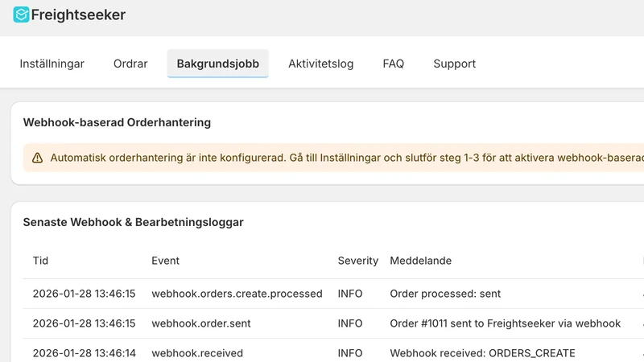644x362 pixels.
Task: Click the warning triangle icon in banner
Action: [x=37, y=158]
